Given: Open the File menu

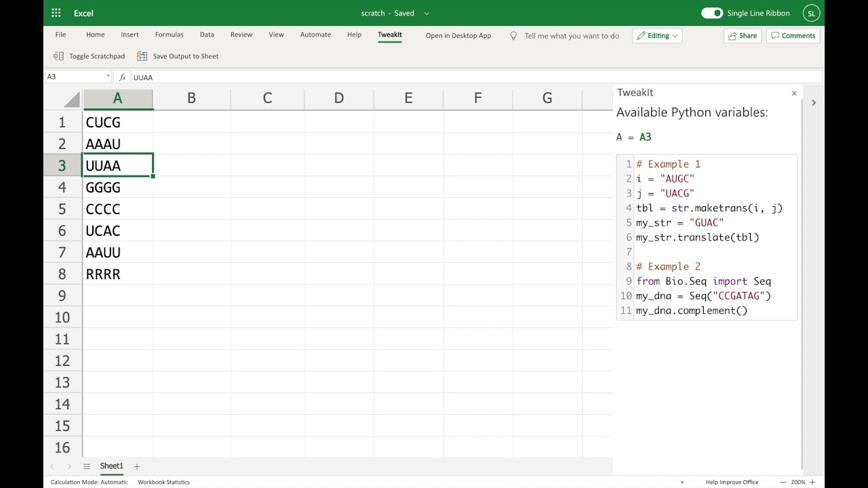Looking at the screenshot, I should tap(60, 35).
